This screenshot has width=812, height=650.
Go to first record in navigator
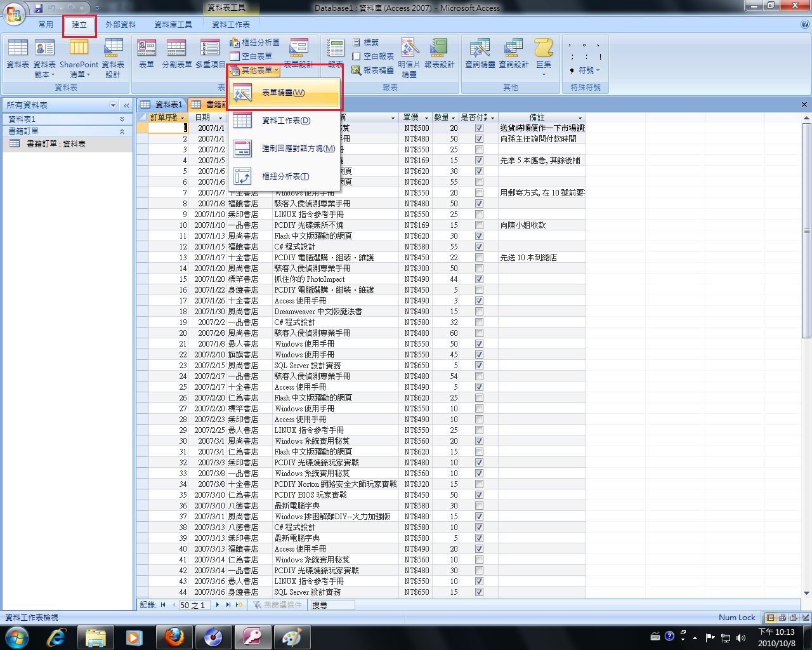163,605
